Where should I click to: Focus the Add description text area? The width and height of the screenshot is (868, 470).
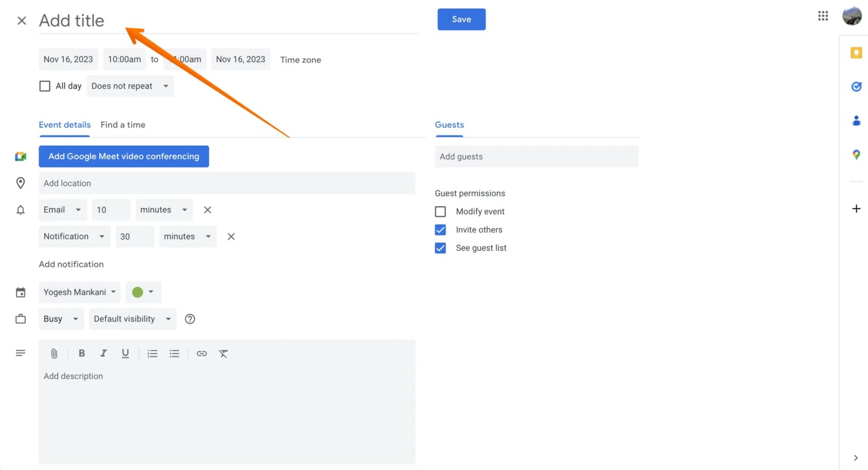tap(227, 416)
